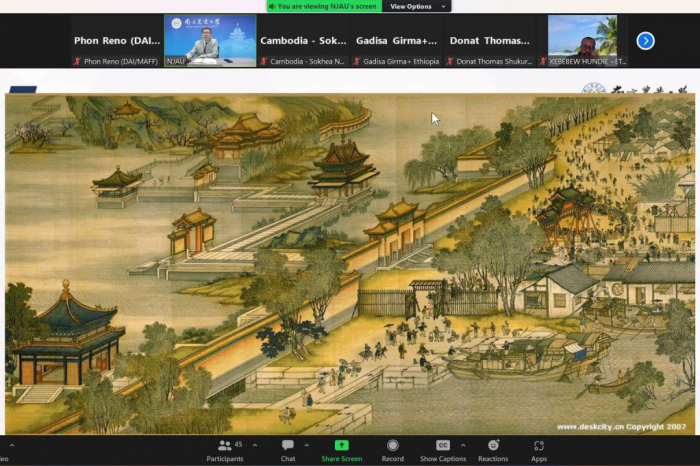Start recording with the Record button
Screen dimensions: 700x466
[392, 449]
